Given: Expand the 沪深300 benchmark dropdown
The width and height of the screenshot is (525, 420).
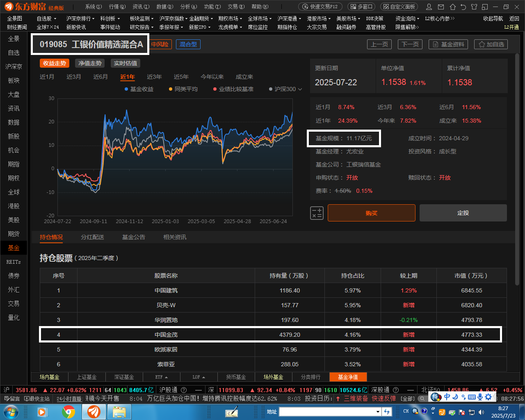Looking at the screenshot, I should (x=300, y=89).
